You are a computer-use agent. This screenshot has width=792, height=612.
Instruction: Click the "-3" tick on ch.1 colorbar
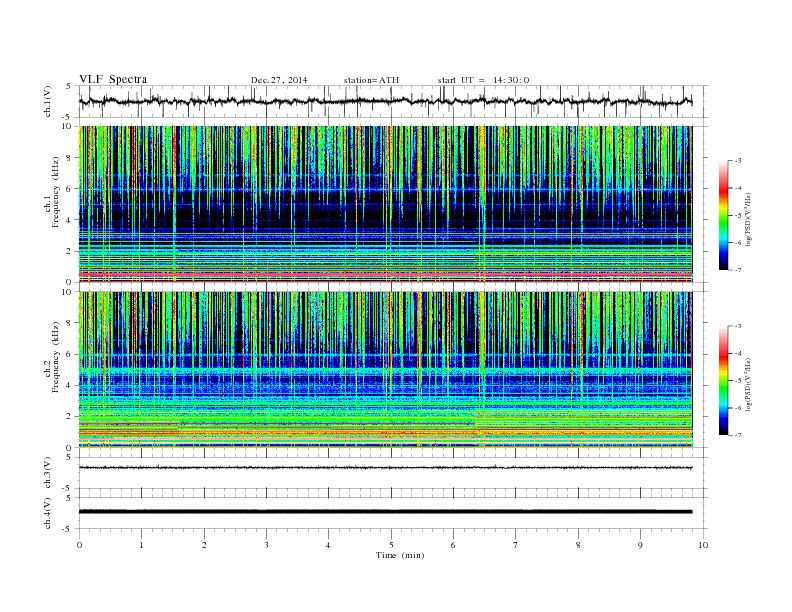pos(737,161)
